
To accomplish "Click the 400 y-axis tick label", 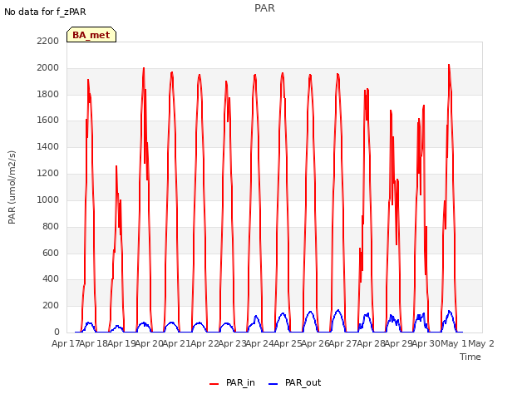I will (x=51, y=279).
